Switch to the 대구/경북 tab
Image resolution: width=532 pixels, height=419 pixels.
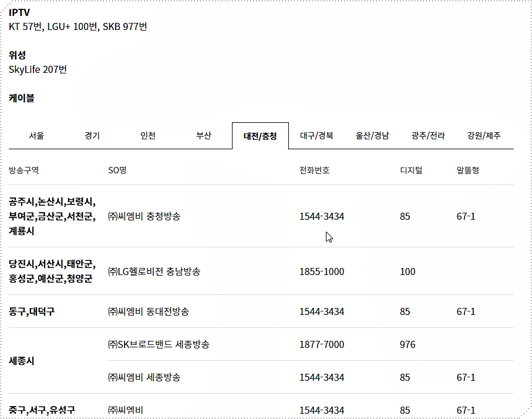coord(317,135)
